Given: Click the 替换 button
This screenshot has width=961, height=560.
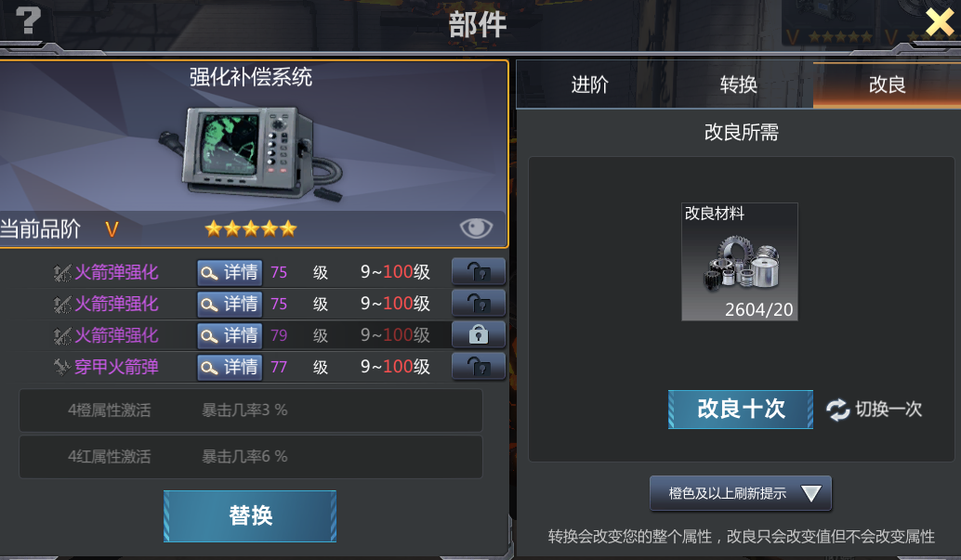Looking at the screenshot, I should [x=250, y=515].
